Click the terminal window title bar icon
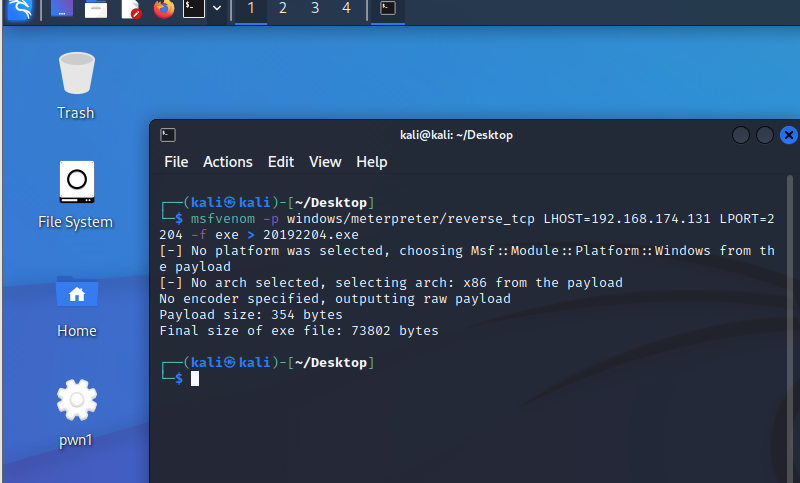Image resolution: width=800 pixels, height=483 pixels. [x=168, y=135]
